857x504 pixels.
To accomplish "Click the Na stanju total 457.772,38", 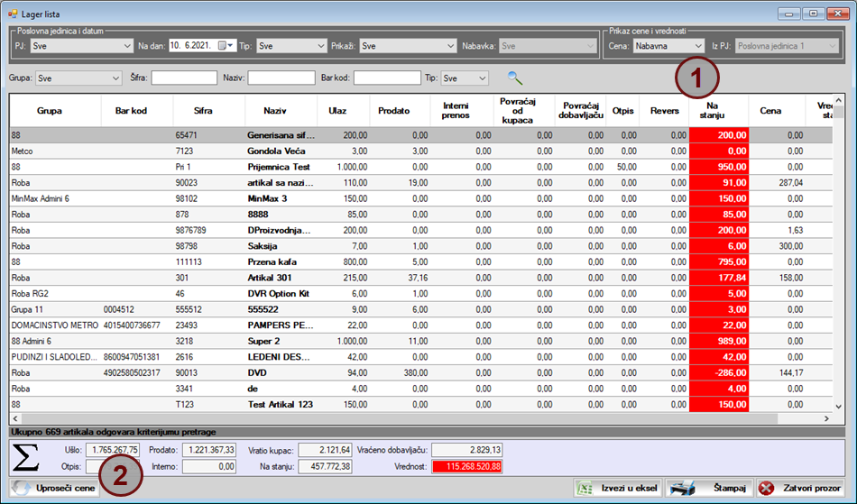I will click(x=325, y=466).
